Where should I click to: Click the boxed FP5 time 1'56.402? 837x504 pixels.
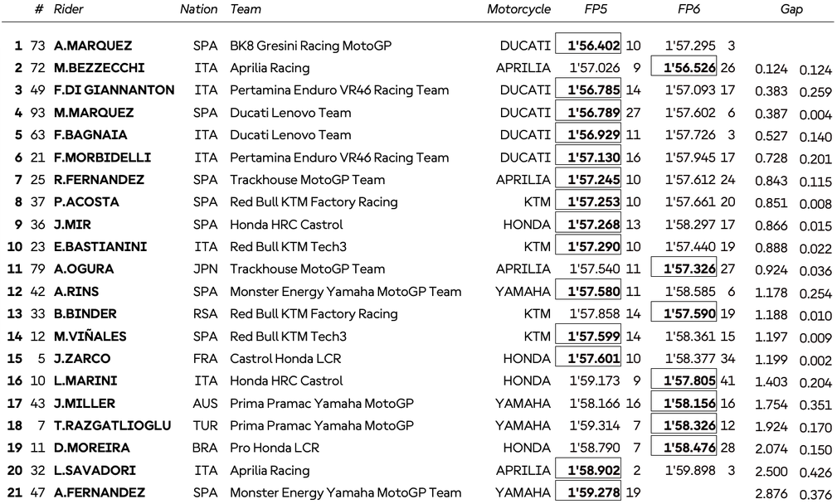[588, 46]
